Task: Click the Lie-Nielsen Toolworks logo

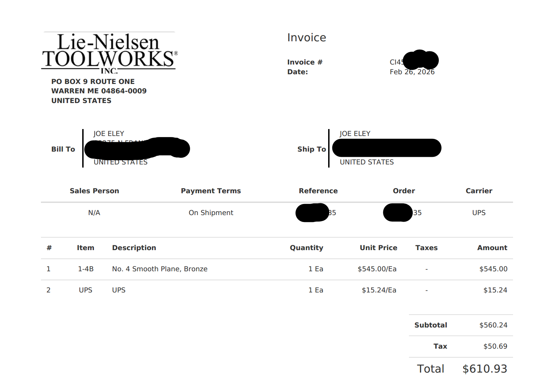Action: coord(109,53)
